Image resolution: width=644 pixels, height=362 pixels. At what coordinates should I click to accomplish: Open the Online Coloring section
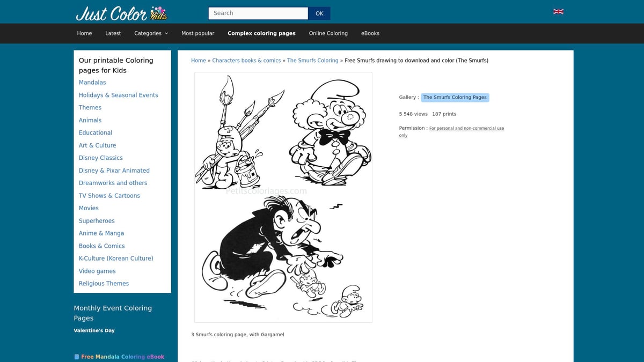click(328, 33)
